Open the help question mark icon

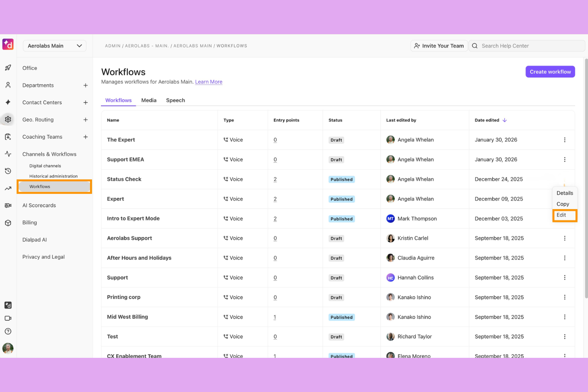pyautogui.click(x=8, y=331)
